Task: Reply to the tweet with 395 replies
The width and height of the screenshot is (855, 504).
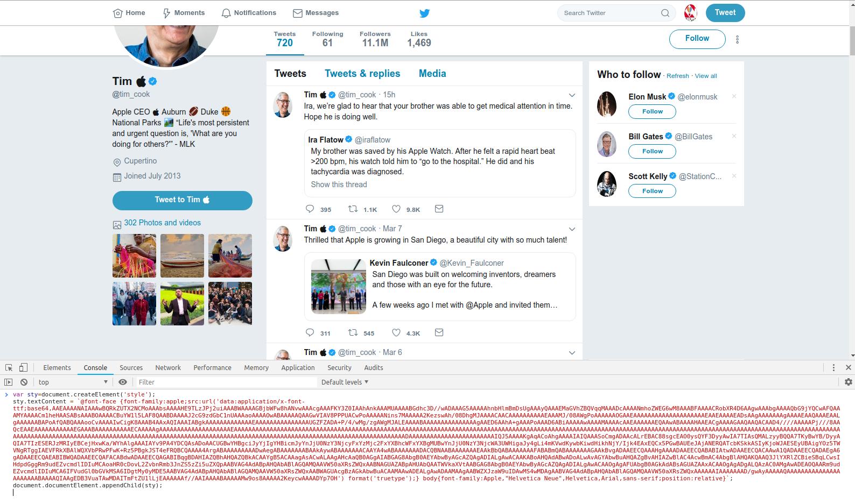Action: (310, 209)
